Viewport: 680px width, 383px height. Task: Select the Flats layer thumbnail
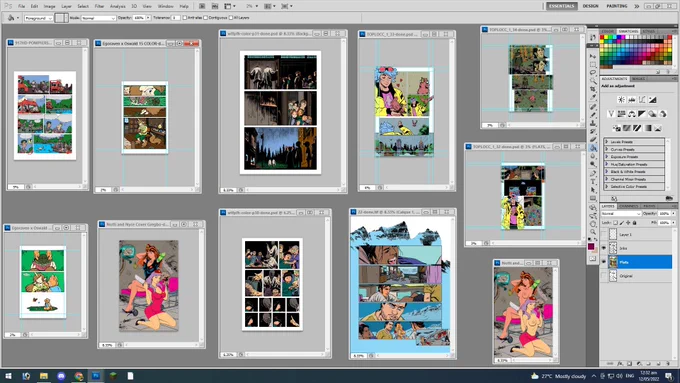click(x=613, y=262)
